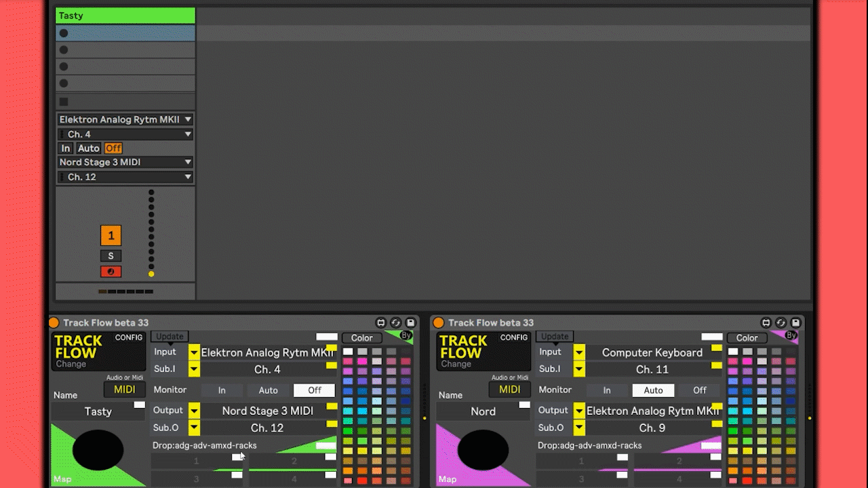
Task: Solo the Tasty track with the S button
Action: tap(111, 256)
